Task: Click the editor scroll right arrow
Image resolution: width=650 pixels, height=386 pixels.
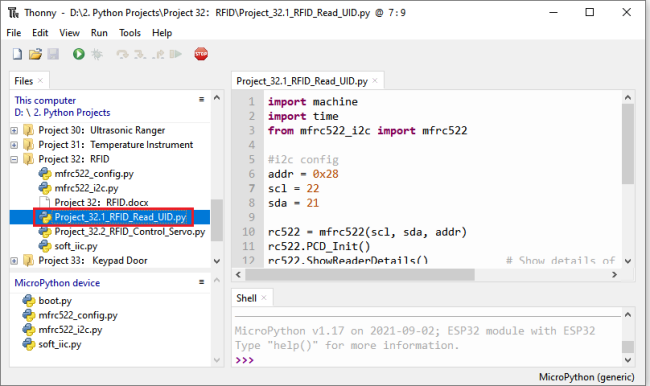Action: coord(614,274)
